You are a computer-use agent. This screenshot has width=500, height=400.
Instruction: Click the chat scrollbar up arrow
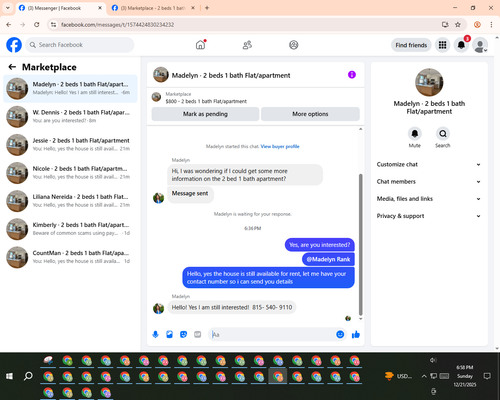(360, 129)
